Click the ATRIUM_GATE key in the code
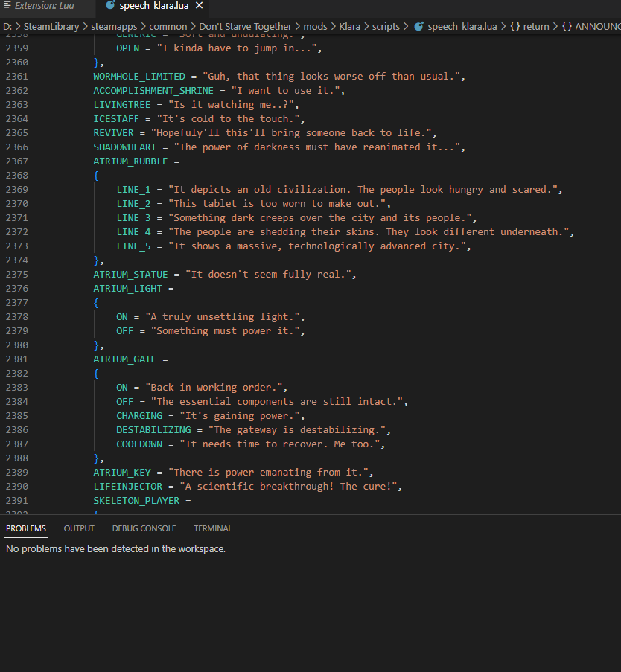This screenshot has height=672, width=621. [124, 359]
